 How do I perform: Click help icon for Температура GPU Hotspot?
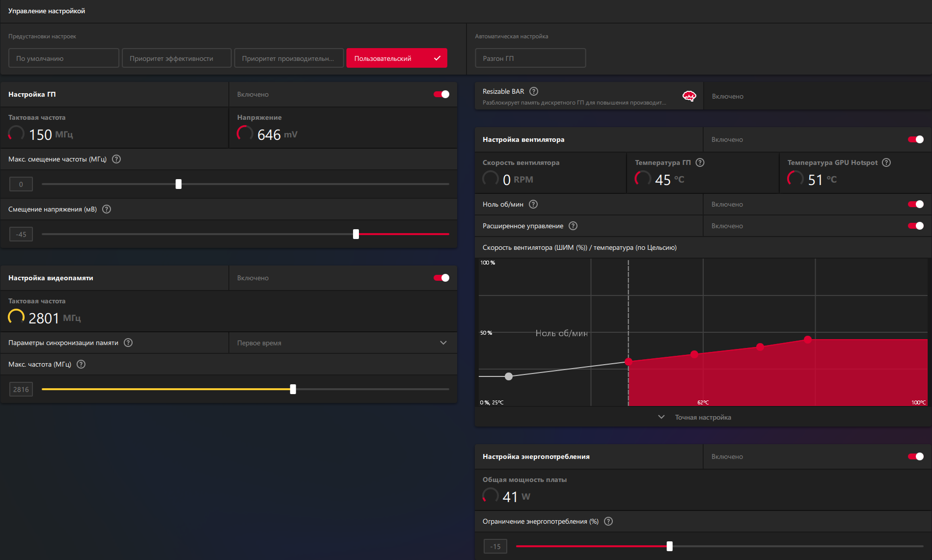point(886,162)
